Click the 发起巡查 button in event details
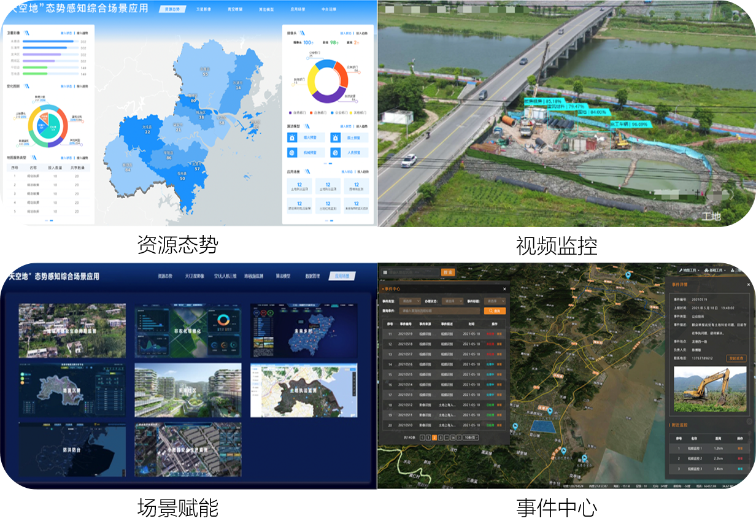Image resolution: width=756 pixels, height=532 pixels. [x=735, y=358]
